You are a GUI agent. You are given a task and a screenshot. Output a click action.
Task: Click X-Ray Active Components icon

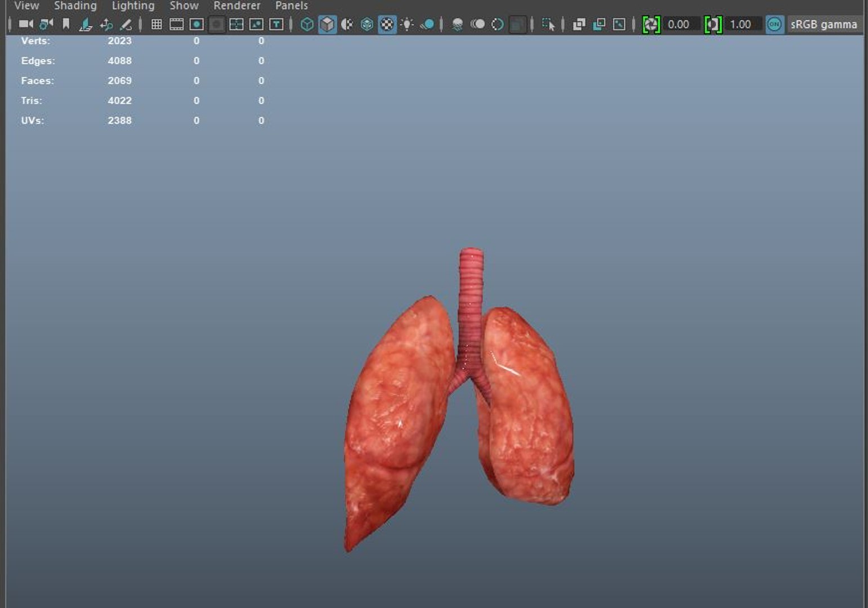[599, 24]
